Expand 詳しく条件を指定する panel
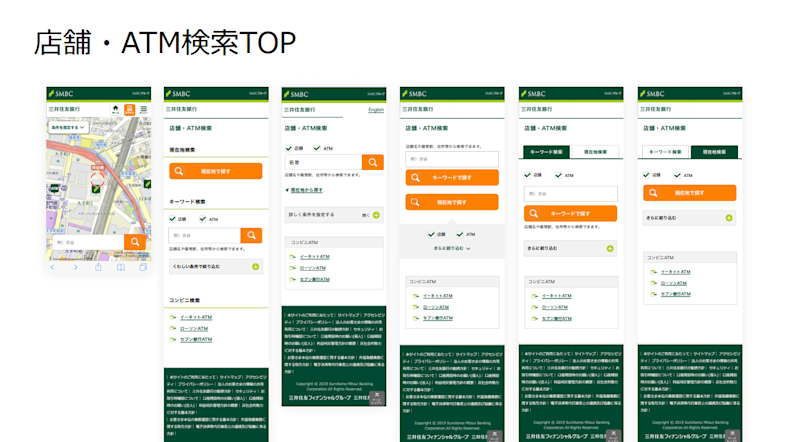This screenshot has height=442, width=790. [335, 215]
